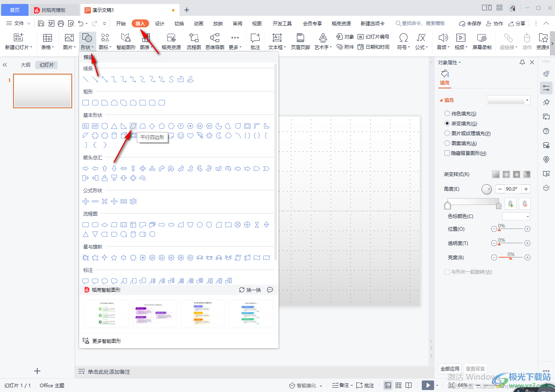Choose the five-point star shape
Image resolution: width=555 pixels, height=392 pixels.
114,258
